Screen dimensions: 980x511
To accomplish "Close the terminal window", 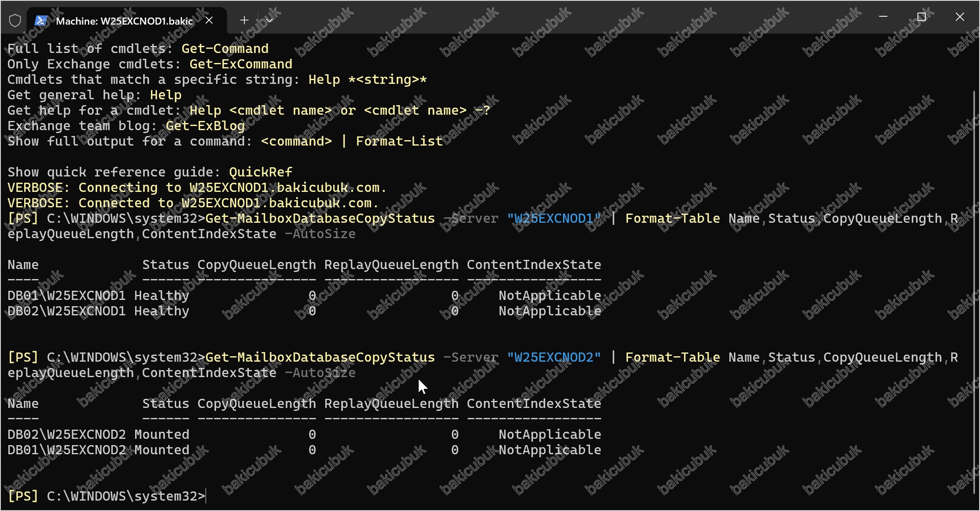I will (960, 17).
